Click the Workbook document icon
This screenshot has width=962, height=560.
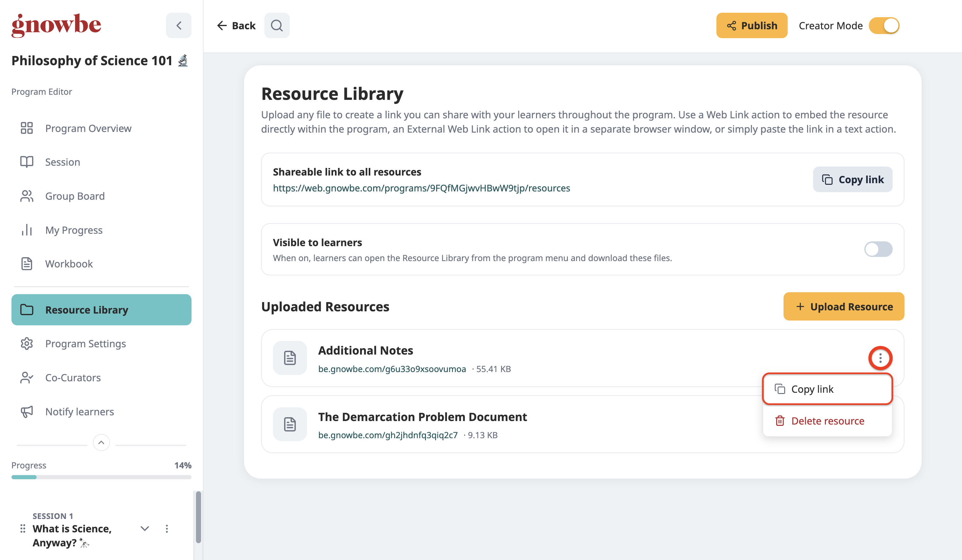point(27,264)
